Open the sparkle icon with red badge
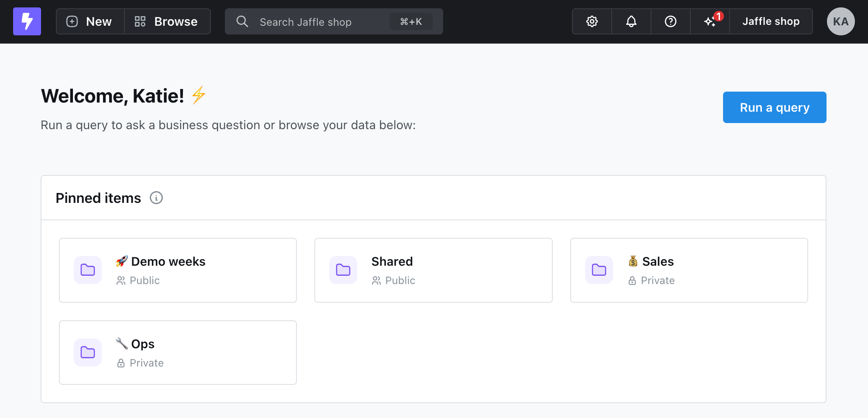Viewport: 868px width, 418px height. (710, 21)
